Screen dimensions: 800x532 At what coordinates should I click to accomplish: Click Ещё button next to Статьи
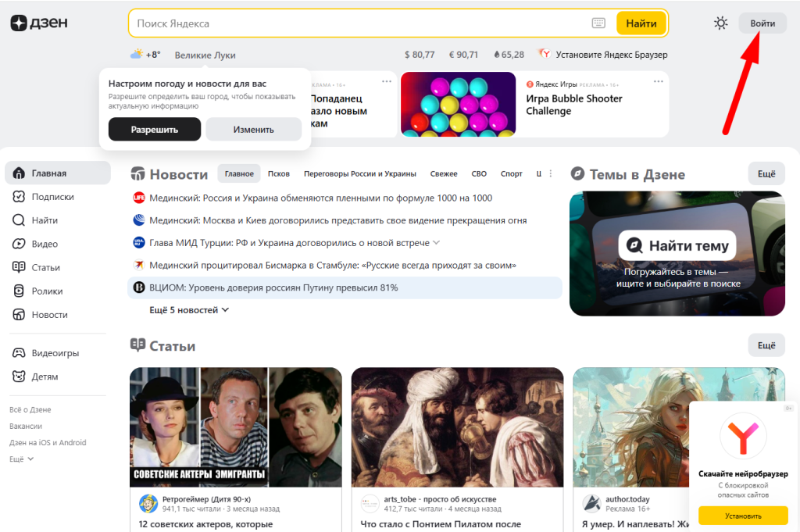[x=766, y=345]
